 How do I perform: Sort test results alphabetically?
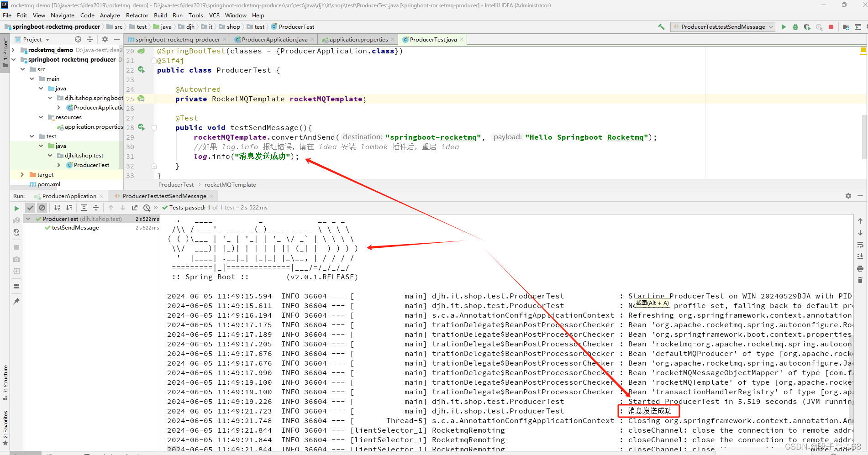57,208
